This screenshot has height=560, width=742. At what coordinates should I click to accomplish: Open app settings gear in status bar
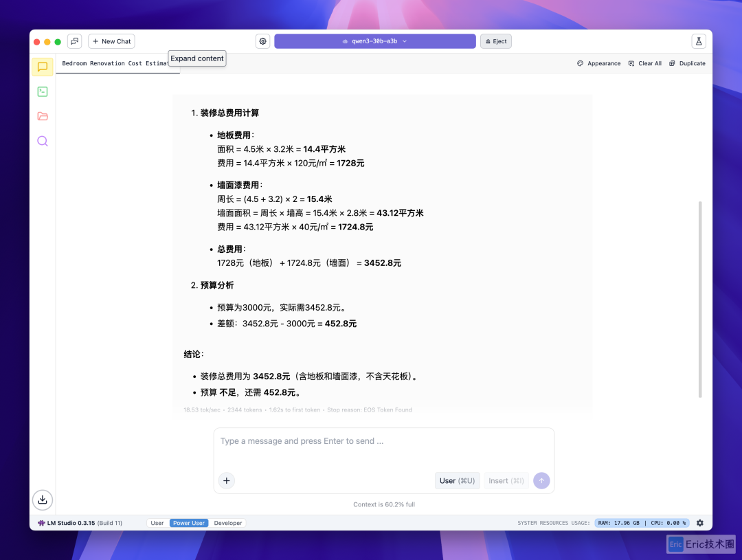pos(700,523)
